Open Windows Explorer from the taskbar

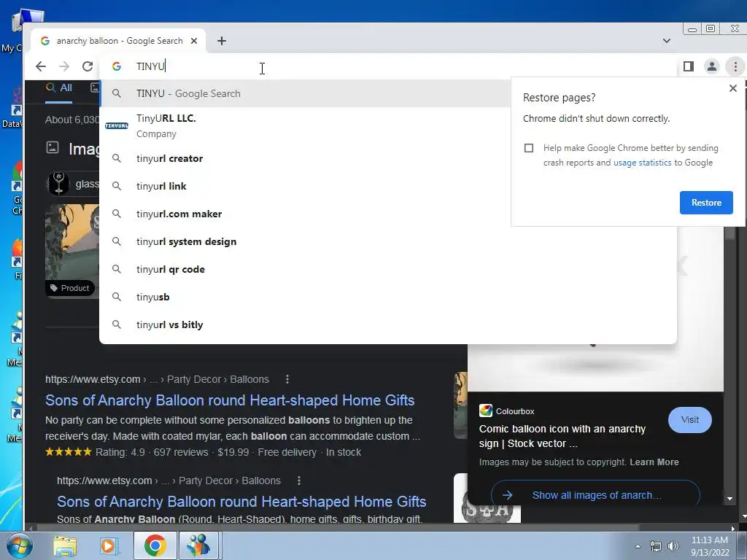(x=65, y=545)
